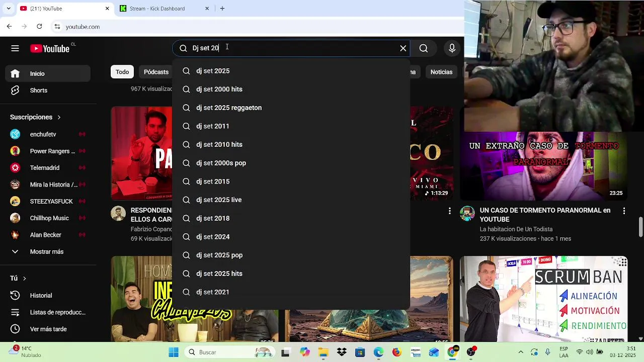Select the Pódcasts filter chip

[156, 72]
